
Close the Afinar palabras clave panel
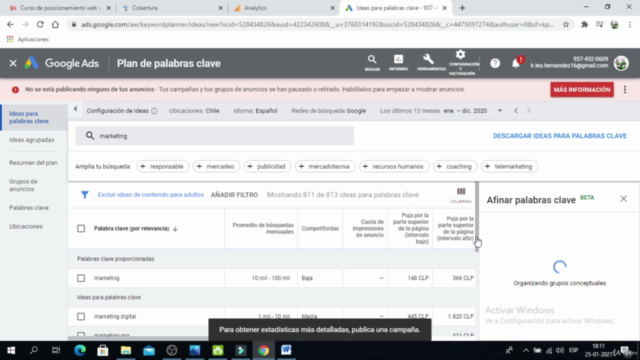click(623, 199)
